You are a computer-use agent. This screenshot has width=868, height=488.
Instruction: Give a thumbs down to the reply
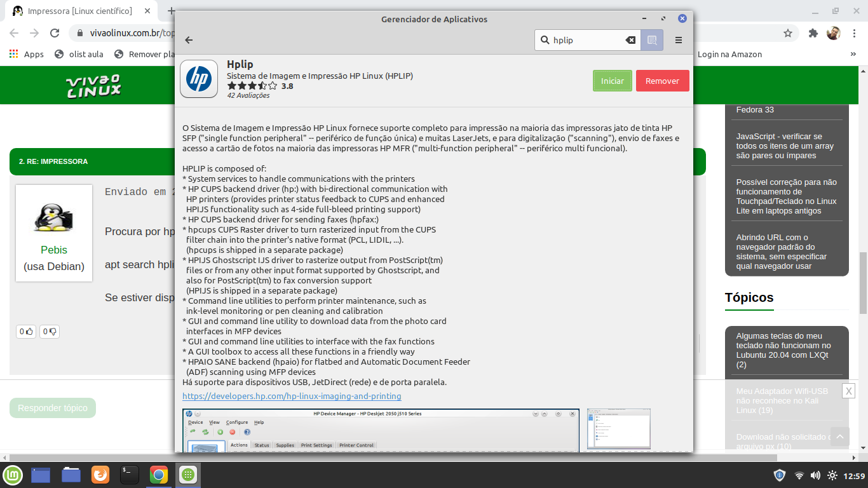coord(50,331)
